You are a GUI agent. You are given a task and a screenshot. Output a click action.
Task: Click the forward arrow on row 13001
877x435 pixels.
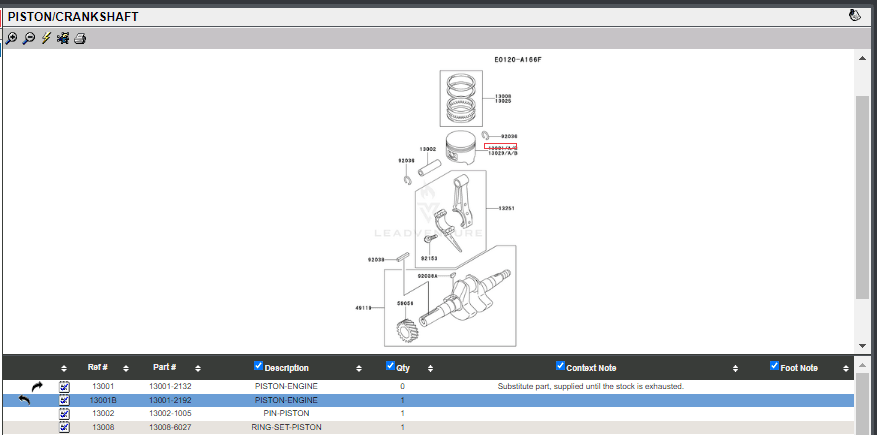(38, 386)
